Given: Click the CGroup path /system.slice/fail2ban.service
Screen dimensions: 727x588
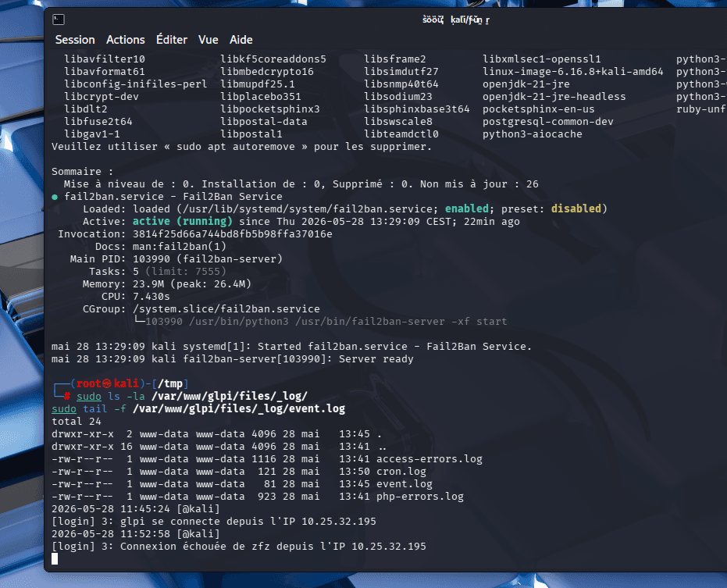Looking at the screenshot, I should tap(226, 309).
